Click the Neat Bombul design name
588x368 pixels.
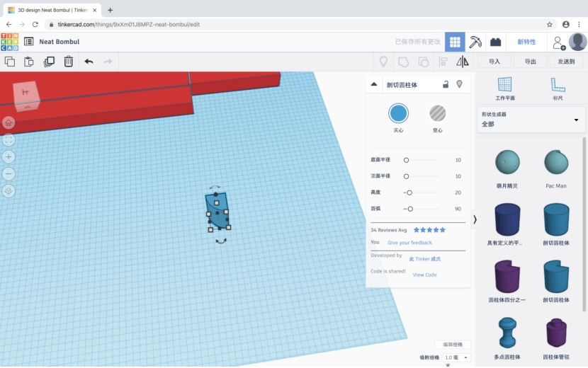pyautogui.click(x=60, y=42)
